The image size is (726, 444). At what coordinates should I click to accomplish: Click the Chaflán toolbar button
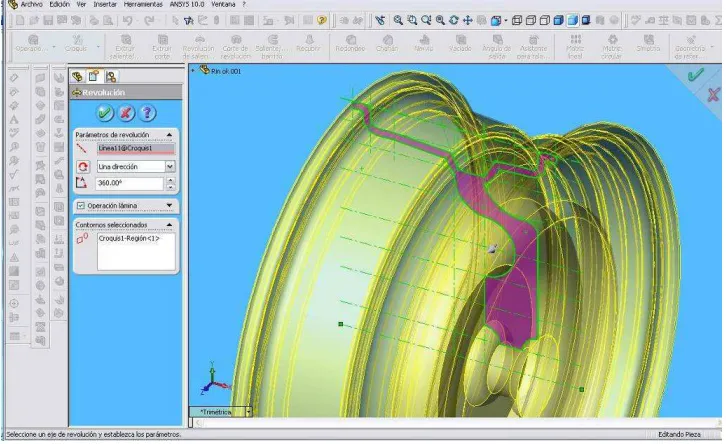tap(387, 44)
